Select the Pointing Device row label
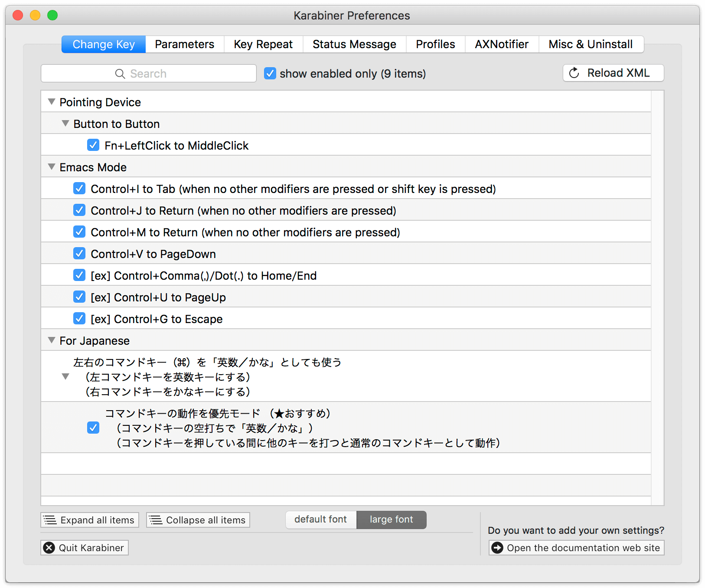 (x=100, y=102)
